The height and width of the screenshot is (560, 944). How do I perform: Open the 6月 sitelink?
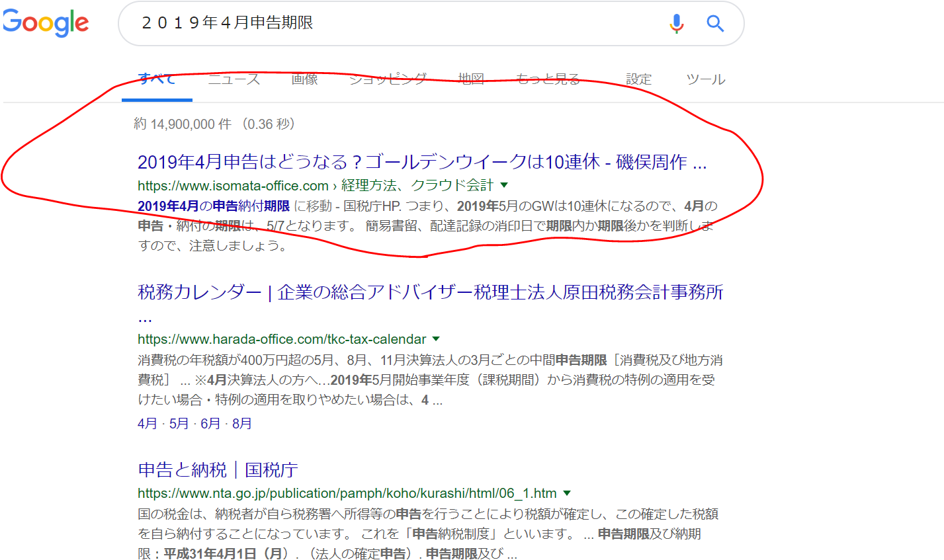click(210, 423)
